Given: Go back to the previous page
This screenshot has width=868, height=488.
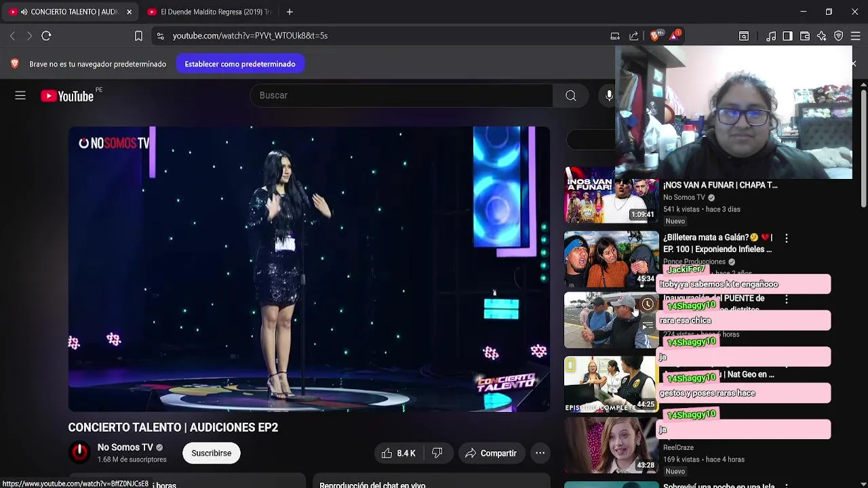Looking at the screenshot, I should (12, 36).
